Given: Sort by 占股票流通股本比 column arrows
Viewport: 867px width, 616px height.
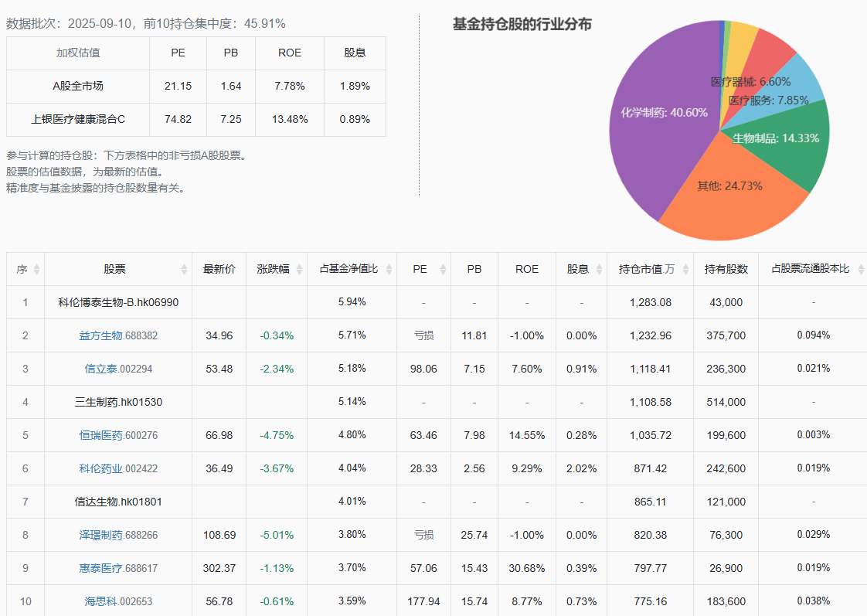Looking at the screenshot, I should (861, 269).
